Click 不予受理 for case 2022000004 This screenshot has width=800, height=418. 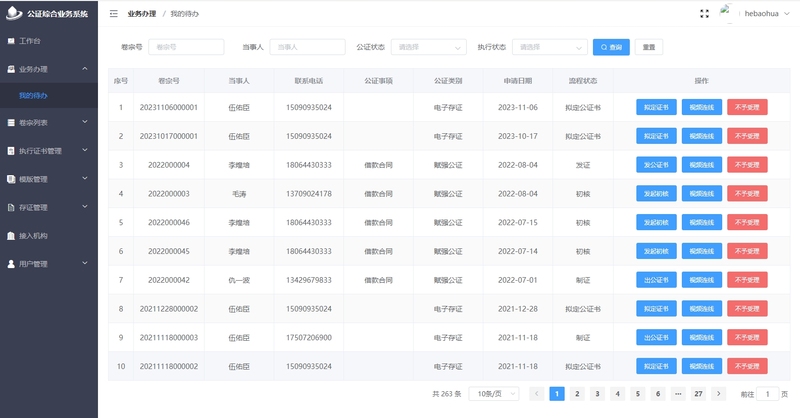pyautogui.click(x=747, y=165)
